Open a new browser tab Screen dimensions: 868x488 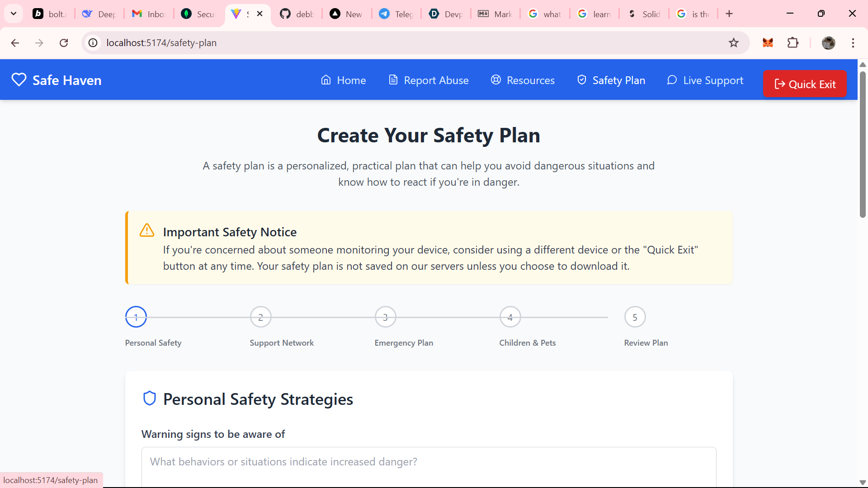[729, 14]
